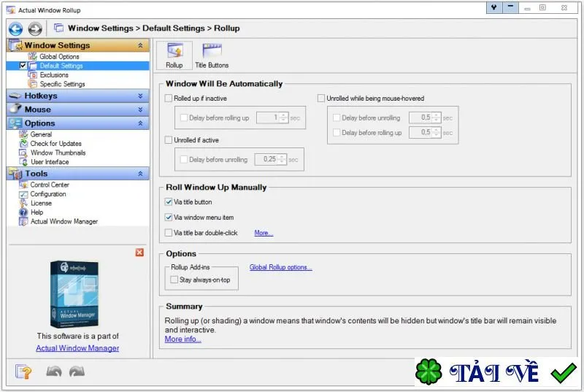Collapse the Tools section
584x392 pixels.
[x=140, y=174]
